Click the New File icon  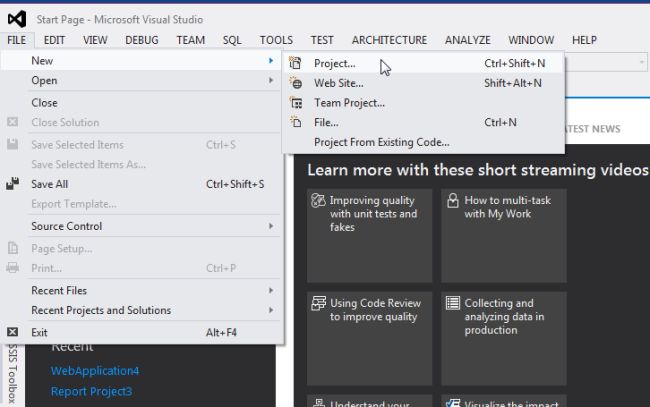[295, 123]
